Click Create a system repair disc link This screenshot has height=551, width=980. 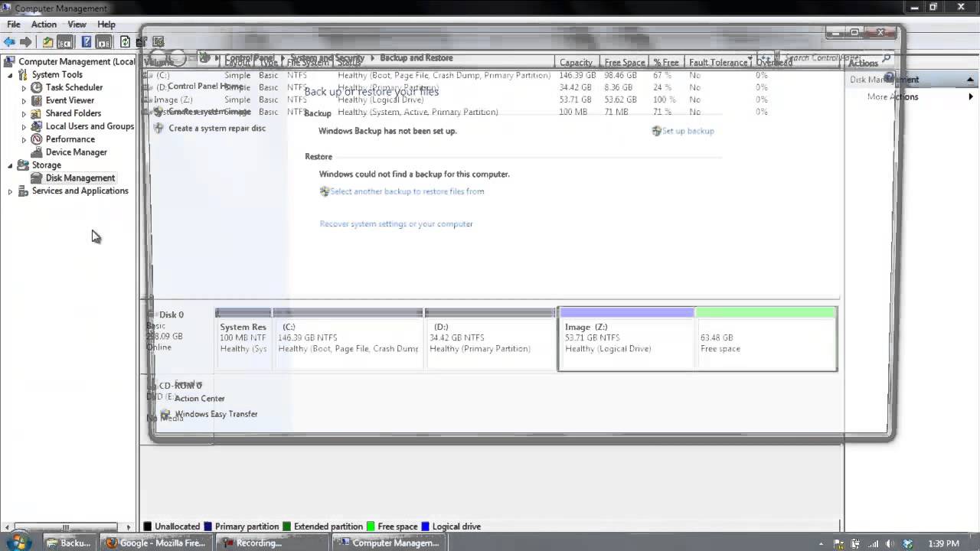217,129
